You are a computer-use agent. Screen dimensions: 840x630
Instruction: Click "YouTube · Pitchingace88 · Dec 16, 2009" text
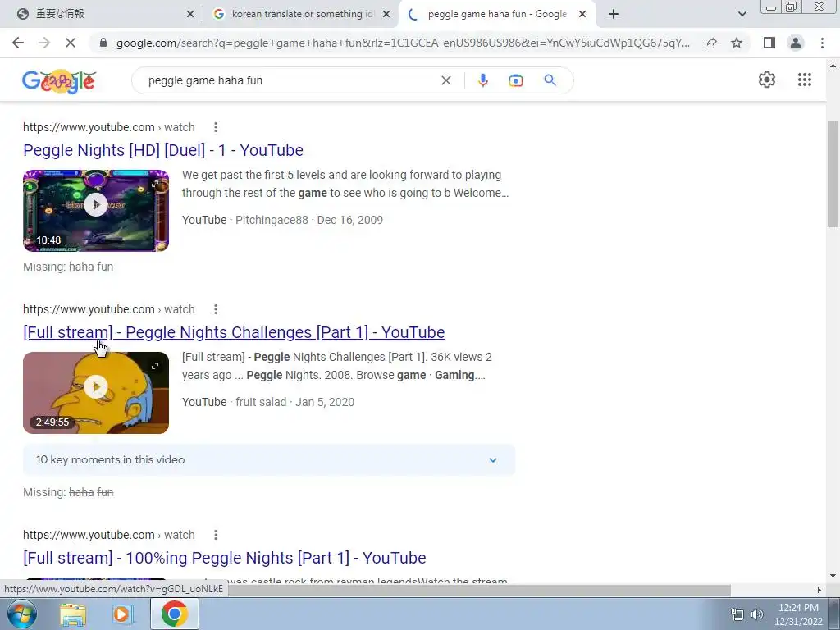282,220
